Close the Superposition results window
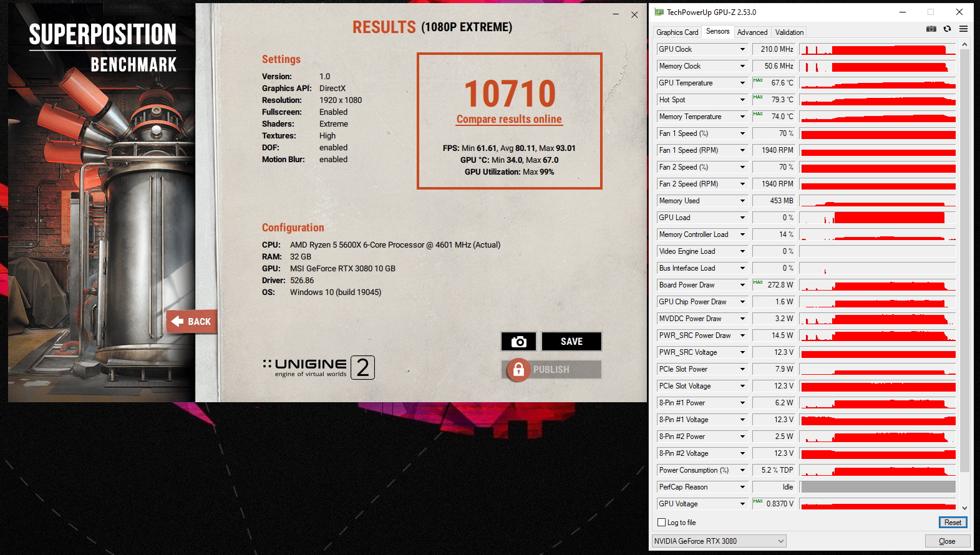The height and width of the screenshot is (555, 980). [x=634, y=14]
